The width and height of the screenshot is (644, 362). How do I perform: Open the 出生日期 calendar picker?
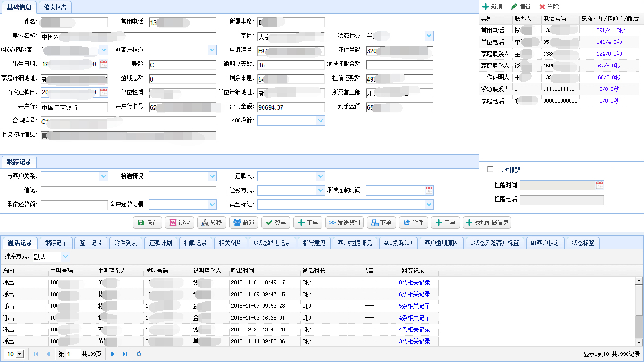tap(104, 65)
